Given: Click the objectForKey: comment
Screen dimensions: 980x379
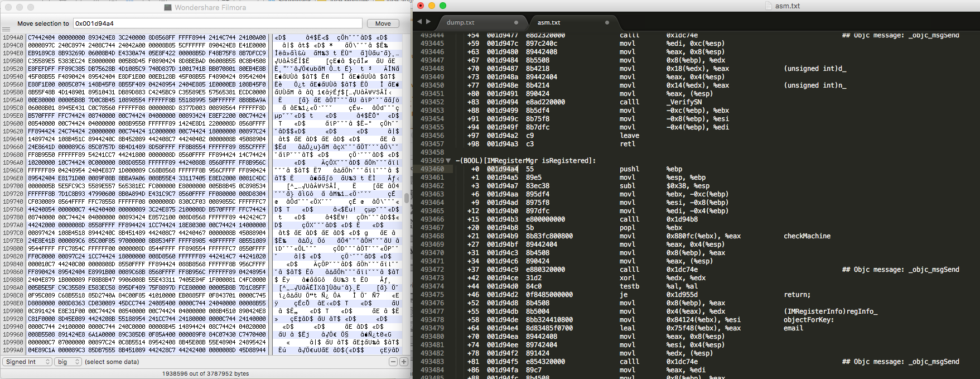Looking at the screenshot, I should coord(809,320).
